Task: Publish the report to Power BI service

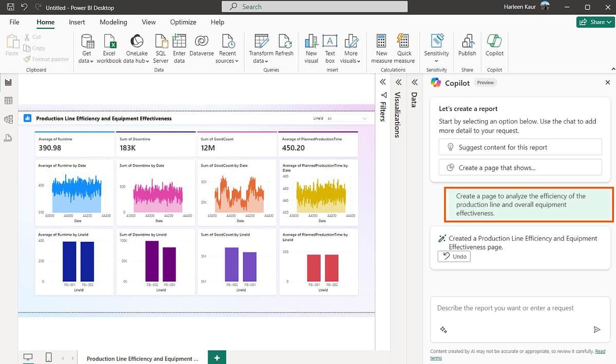Action: [x=466, y=49]
